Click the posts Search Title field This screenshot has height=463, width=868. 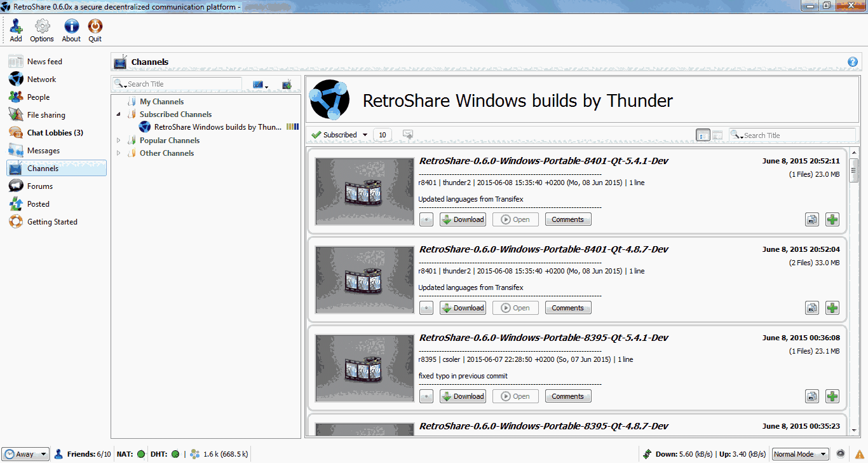[792, 135]
